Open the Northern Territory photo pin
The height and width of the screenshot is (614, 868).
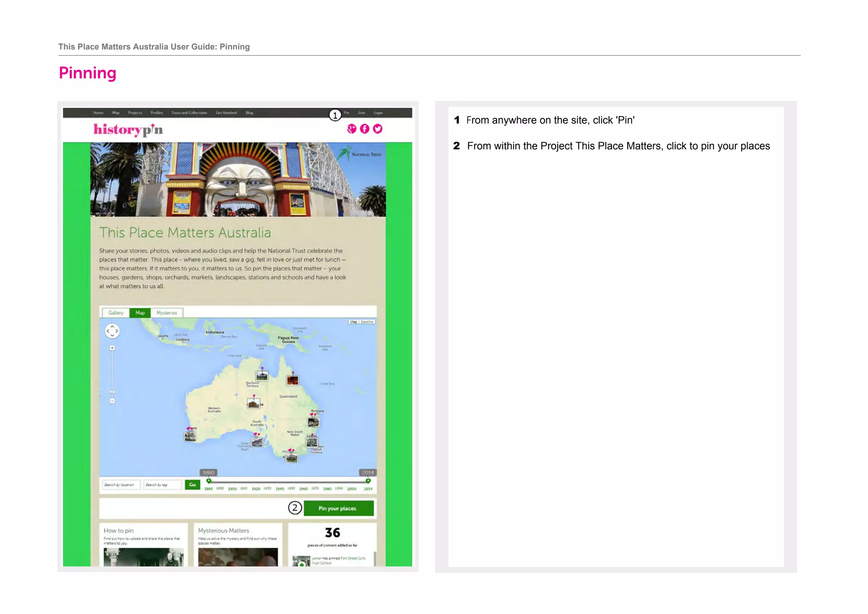[262, 375]
